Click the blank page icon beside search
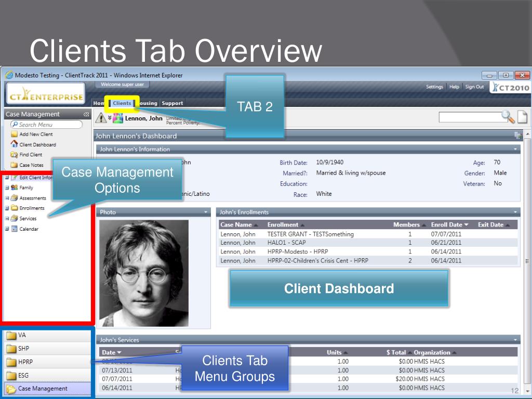Image resolution: width=532 pixels, height=399 pixels. [x=522, y=117]
